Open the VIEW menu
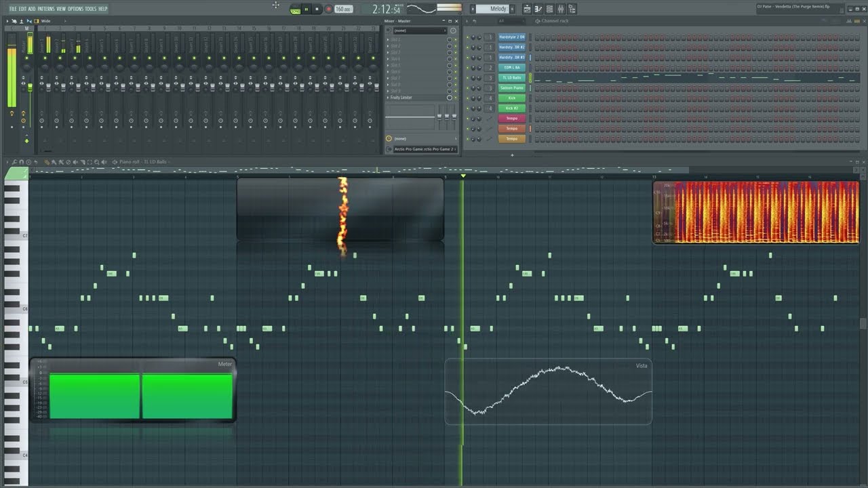 click(x=61, y=9)
